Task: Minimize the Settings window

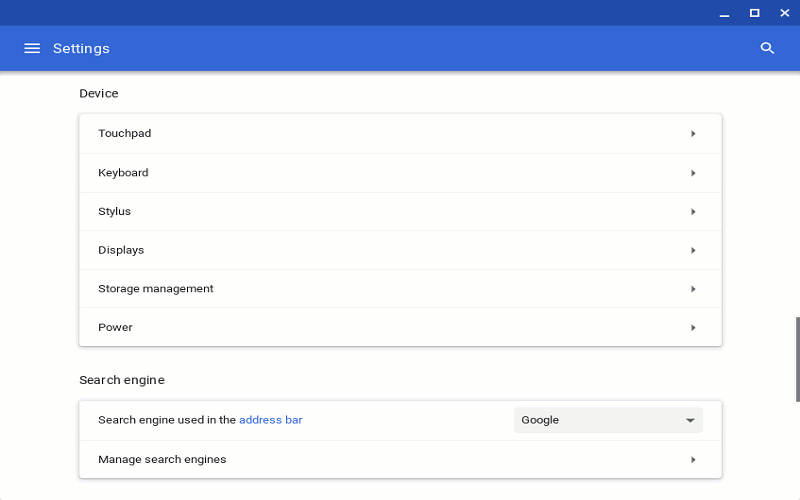Action: pyautogui.click(x=723, y=13)
